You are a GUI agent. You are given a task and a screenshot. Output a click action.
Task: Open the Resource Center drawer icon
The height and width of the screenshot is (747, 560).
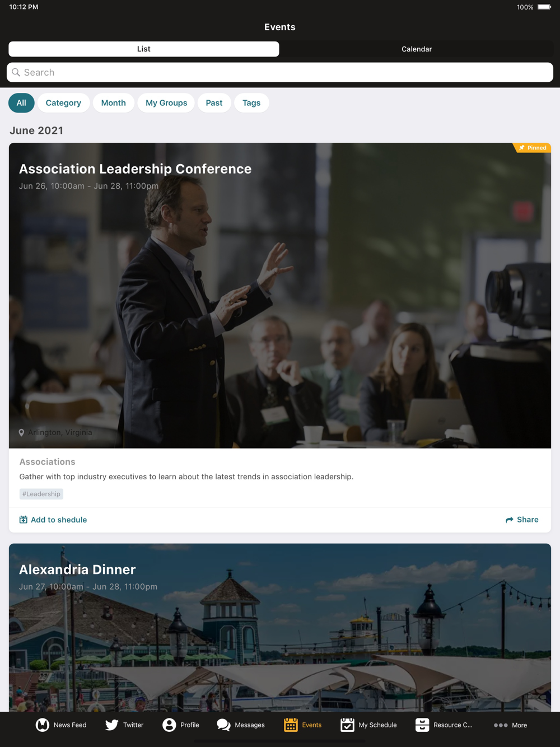point(422,725)
